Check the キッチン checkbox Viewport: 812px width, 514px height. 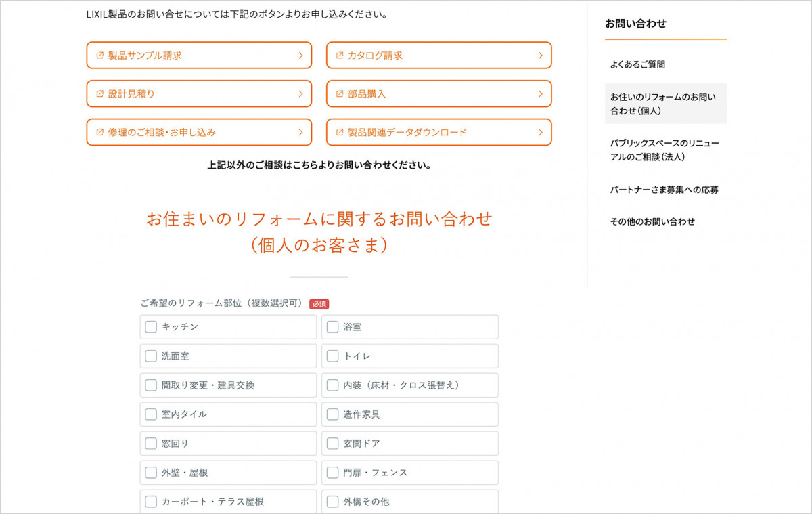pyautogui.click(x=151, y=327)
